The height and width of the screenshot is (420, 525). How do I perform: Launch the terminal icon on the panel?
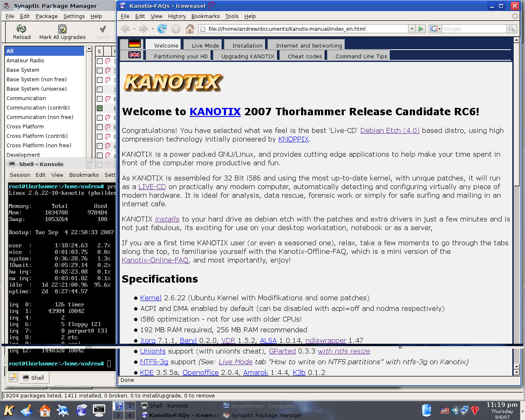click(x=99, y=410)
